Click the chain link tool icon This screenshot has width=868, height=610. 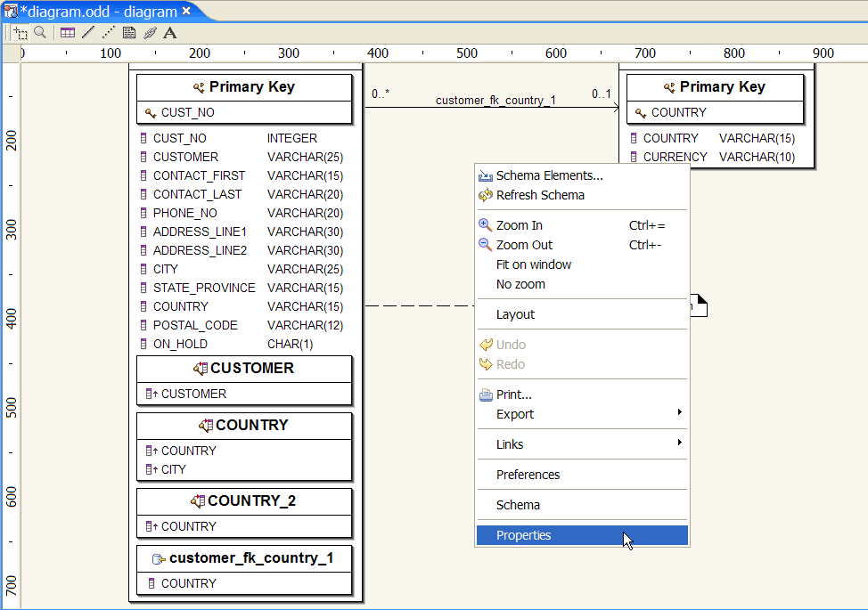pos(150,33)
